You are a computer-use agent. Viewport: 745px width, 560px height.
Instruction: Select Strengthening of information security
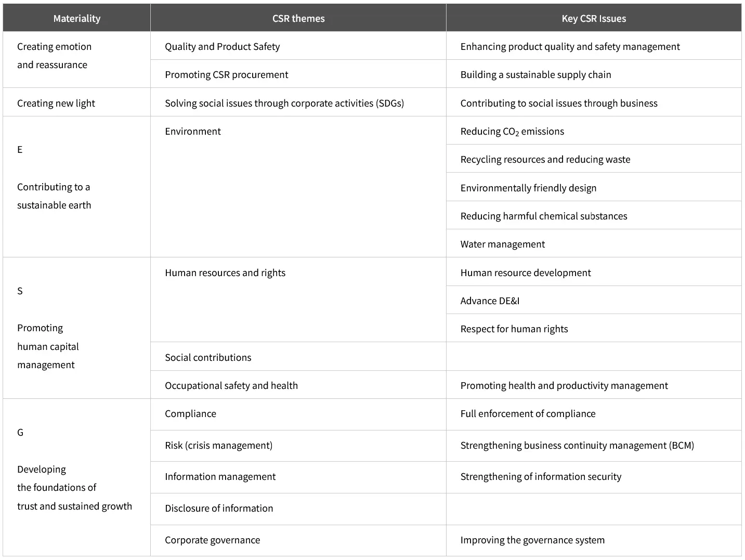tap(541, 477)
